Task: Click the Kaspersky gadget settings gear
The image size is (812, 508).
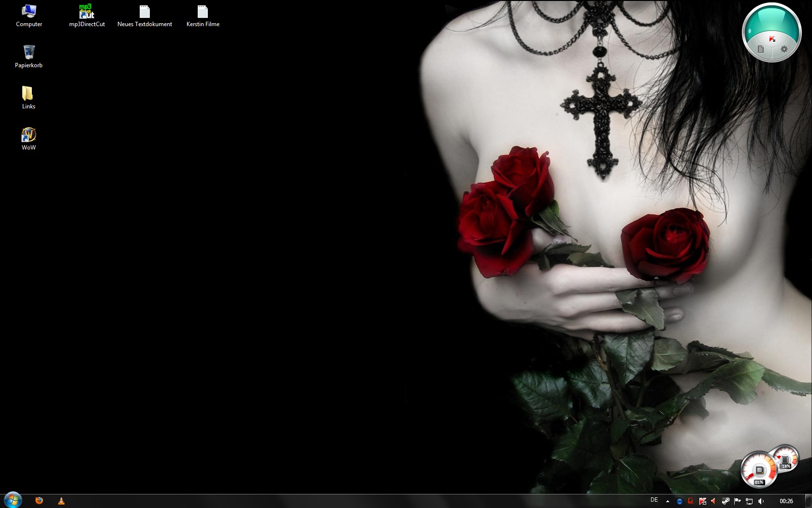Action: (x=784, y=49)
